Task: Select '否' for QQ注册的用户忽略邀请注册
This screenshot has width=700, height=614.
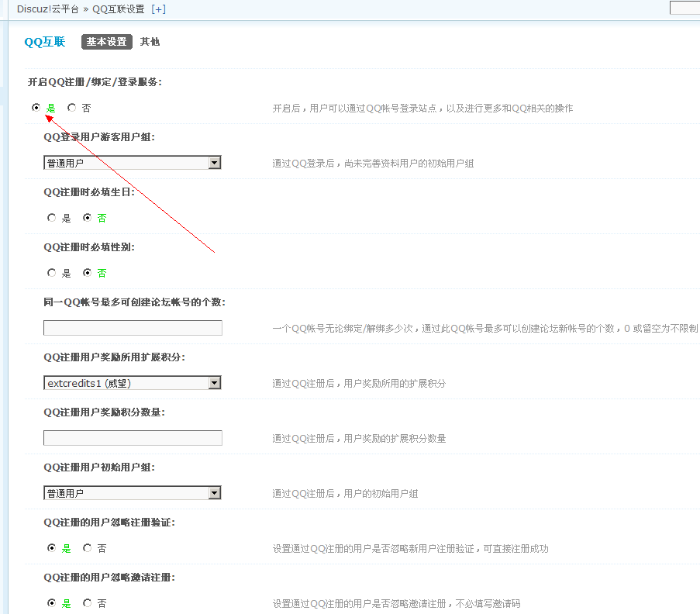Action: pyautogui.click(x=88, y=603)
